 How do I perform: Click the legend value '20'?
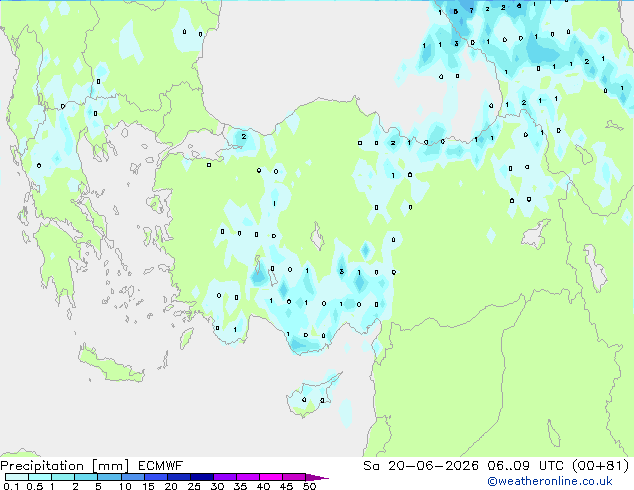point(171,486)
